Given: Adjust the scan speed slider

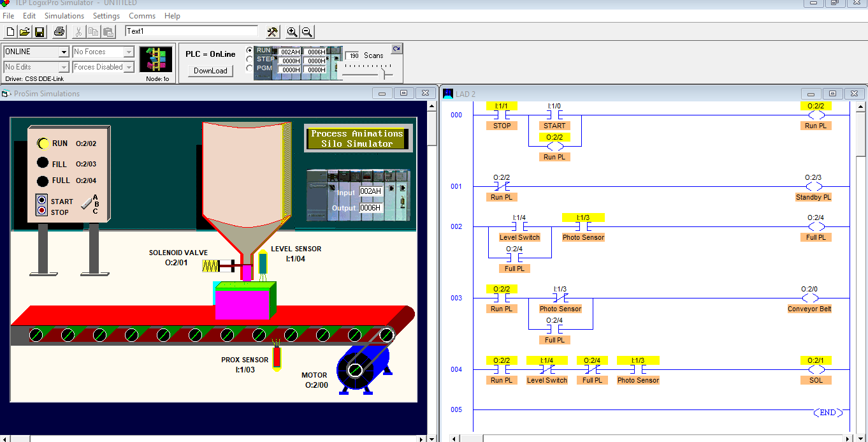Looking at the screenshot, I should coord(384,74).
